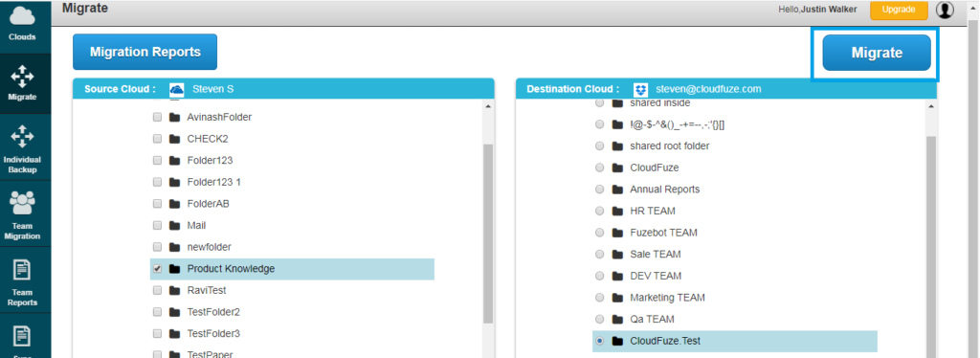Click the DEV TEAM folder icon
980x358 pixels.
pyautogui.click(x=617, y=276)
